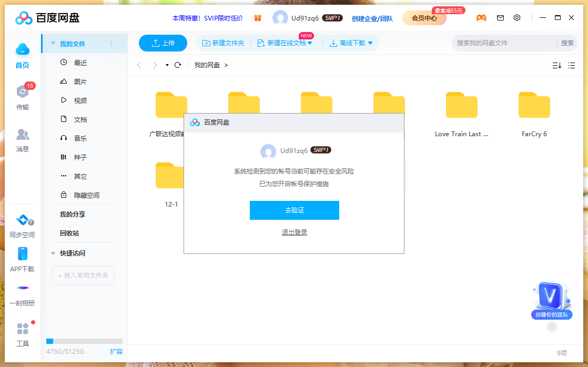
Task: Click the 拖入常用文件夹 drop area
Action: (83, 276)
